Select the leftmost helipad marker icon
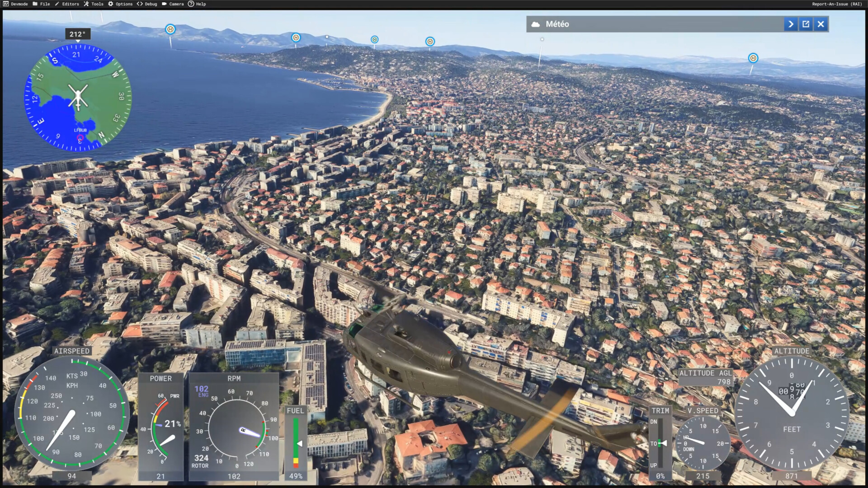Image resolution: width=868 pixels, height=488 pixels. [x=170, y=29]
